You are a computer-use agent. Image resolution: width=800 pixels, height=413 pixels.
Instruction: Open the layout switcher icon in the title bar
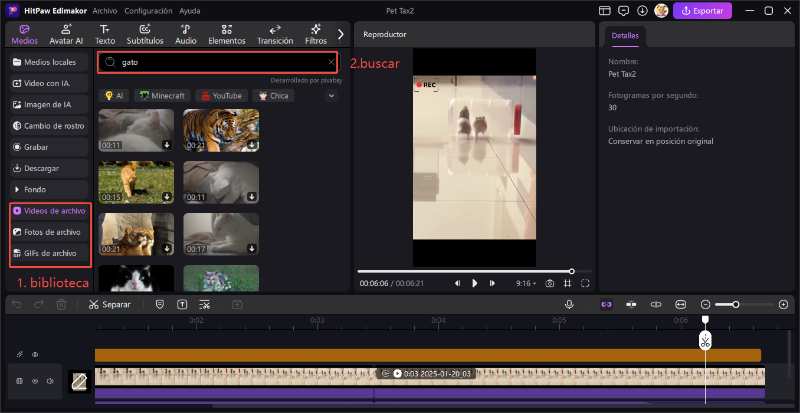click(605, 11)
